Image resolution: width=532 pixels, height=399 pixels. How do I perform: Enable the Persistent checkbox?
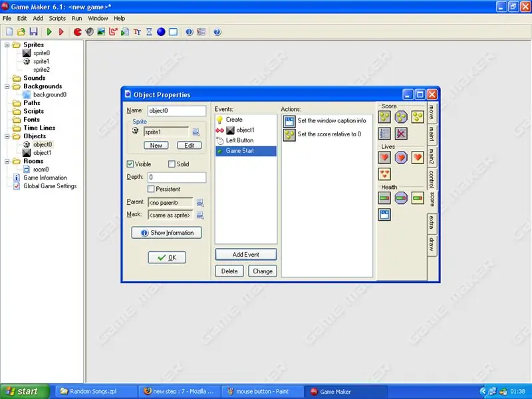point(151,189)
